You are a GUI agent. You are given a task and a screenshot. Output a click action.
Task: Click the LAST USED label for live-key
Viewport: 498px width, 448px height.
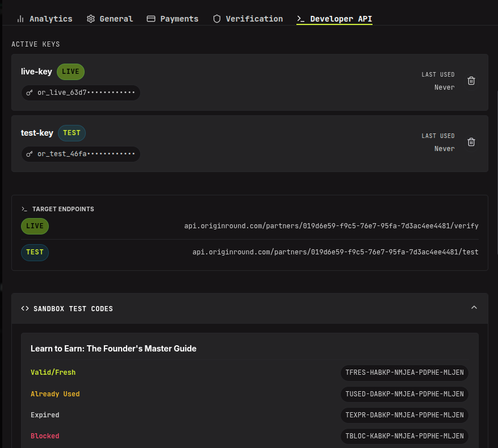coord(438,74)
